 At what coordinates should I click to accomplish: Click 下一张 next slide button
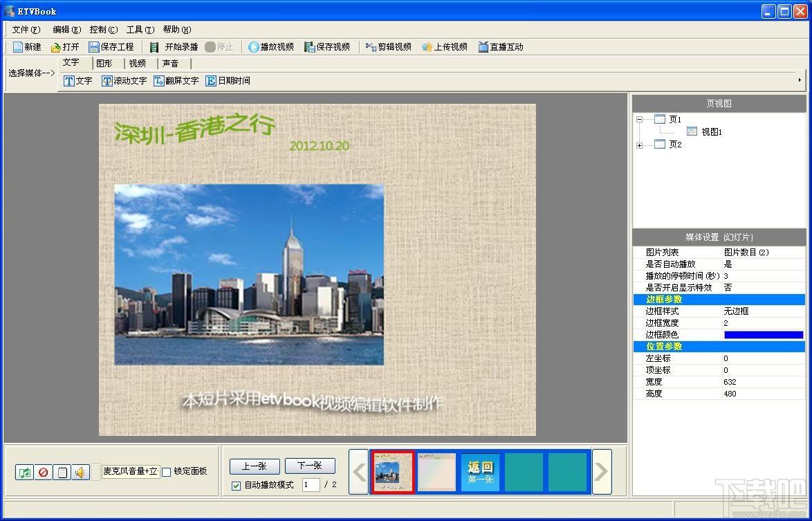310,466
